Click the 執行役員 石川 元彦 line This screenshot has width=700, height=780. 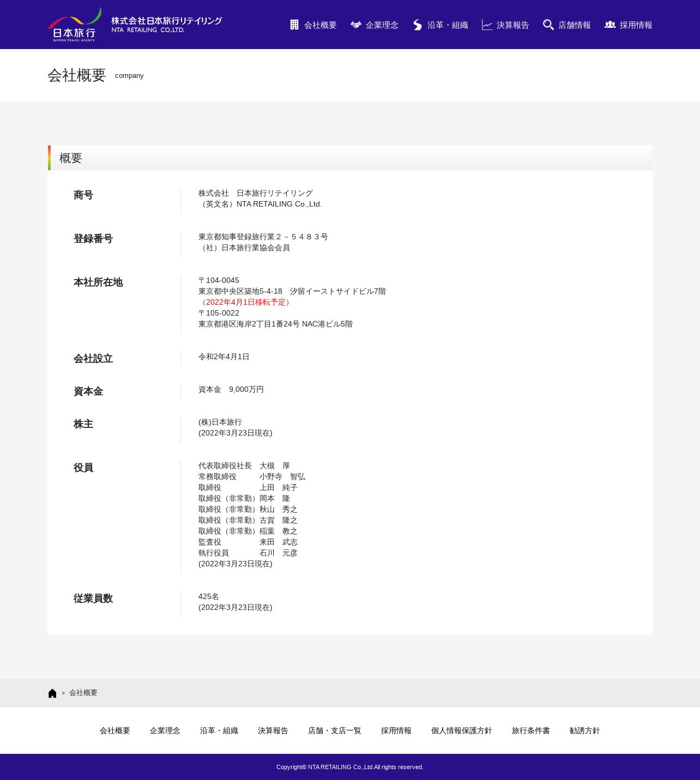pos(248,553)
